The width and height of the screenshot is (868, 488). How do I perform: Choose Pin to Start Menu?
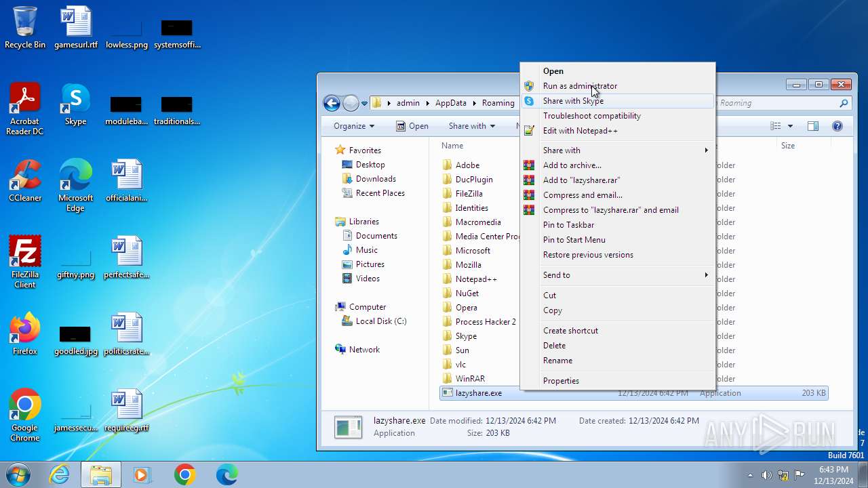[x=618, y=239]
